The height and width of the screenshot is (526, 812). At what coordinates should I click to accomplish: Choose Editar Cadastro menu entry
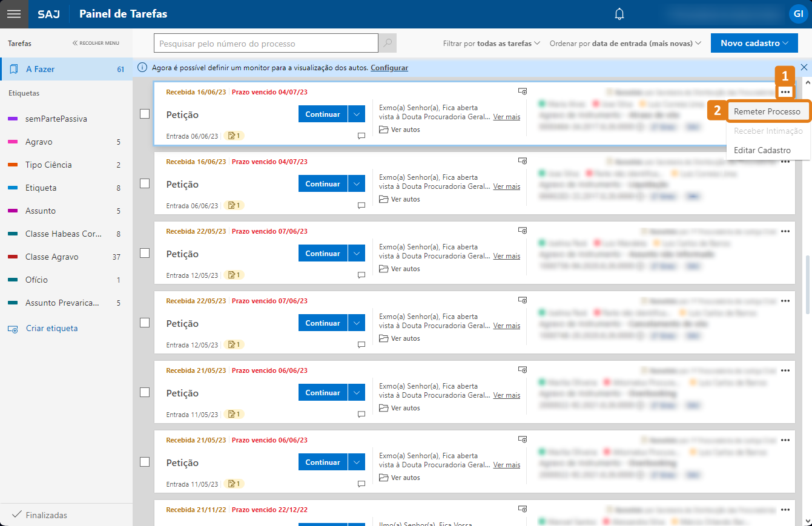point(762,150)
